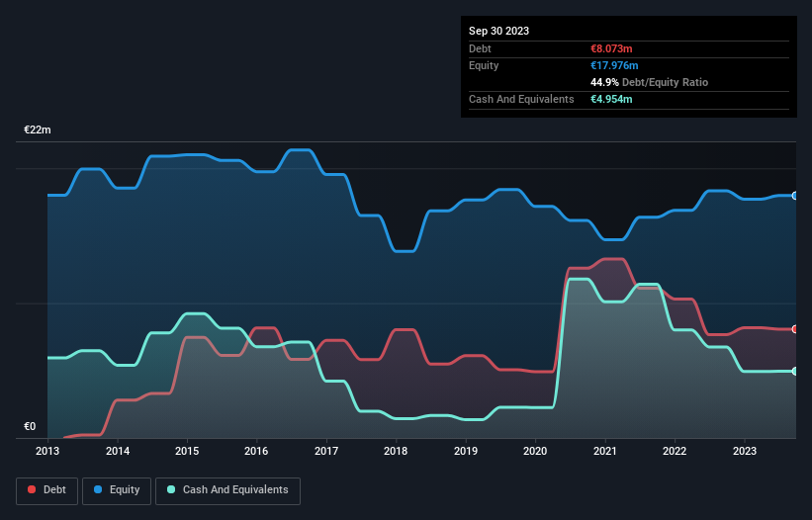Click the 2015 x-axis label
The height and width of the screenshot is (520, 812).
click(x=187, y=451)
